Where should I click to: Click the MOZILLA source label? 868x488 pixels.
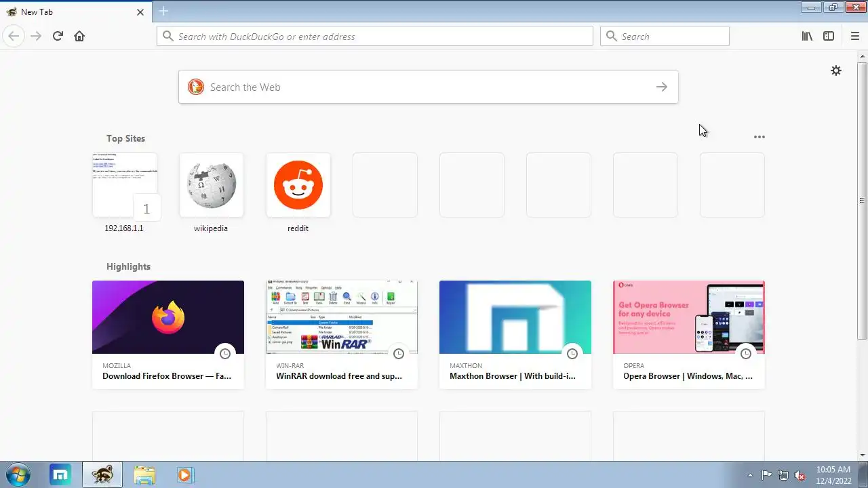tap(117, 365)
